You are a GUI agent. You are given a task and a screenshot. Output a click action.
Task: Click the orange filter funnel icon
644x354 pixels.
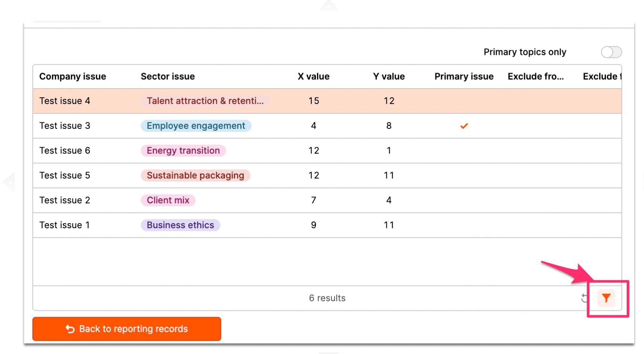click(606, 298)
